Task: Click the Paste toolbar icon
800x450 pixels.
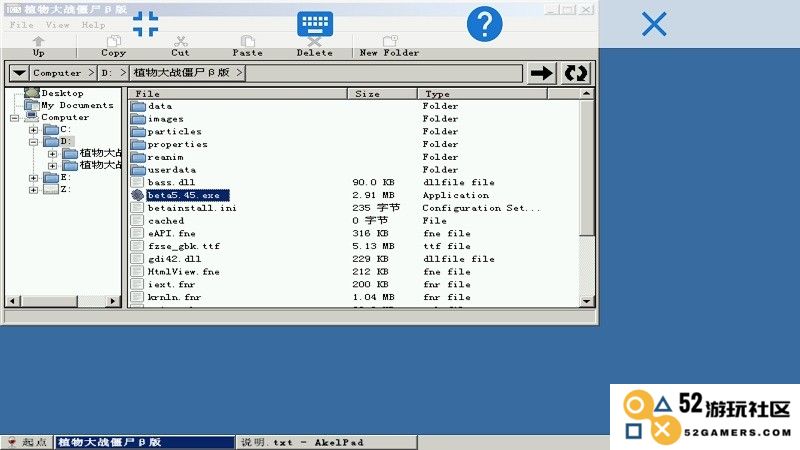Action: coord(247,41)
